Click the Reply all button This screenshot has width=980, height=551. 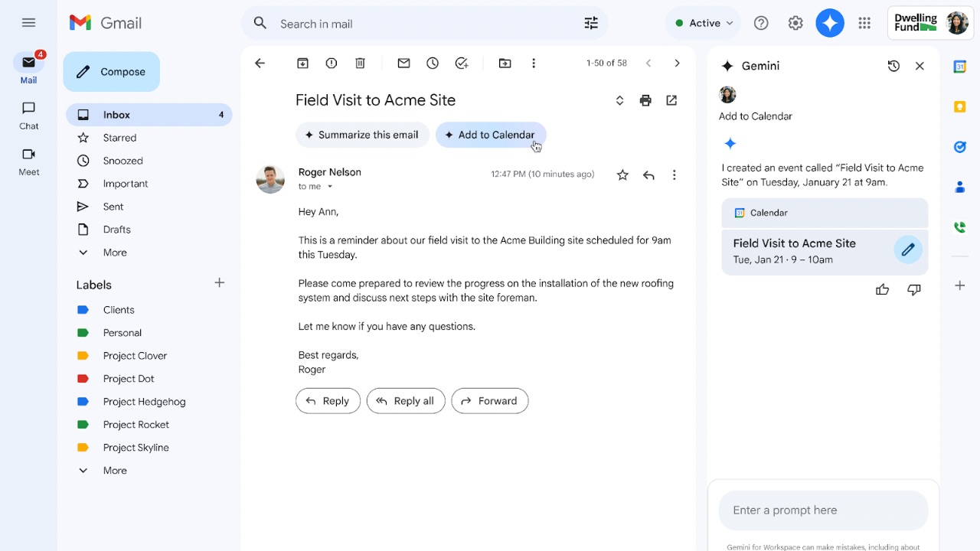point(406,401)
